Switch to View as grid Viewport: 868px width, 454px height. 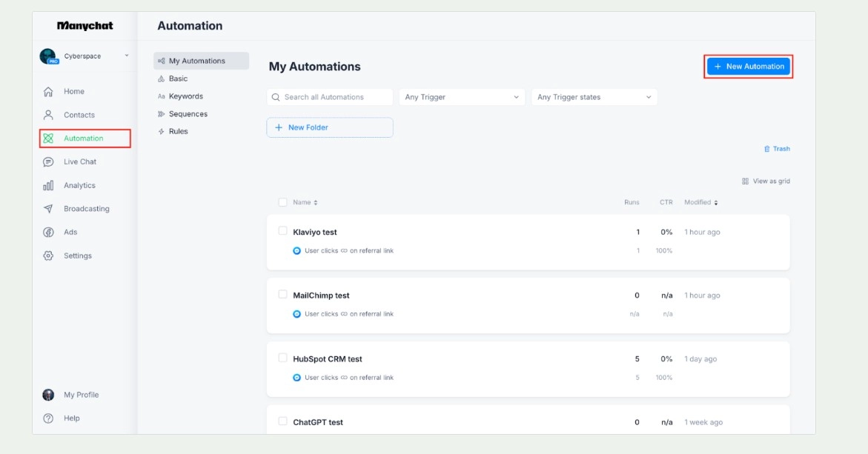click(766, 181)
